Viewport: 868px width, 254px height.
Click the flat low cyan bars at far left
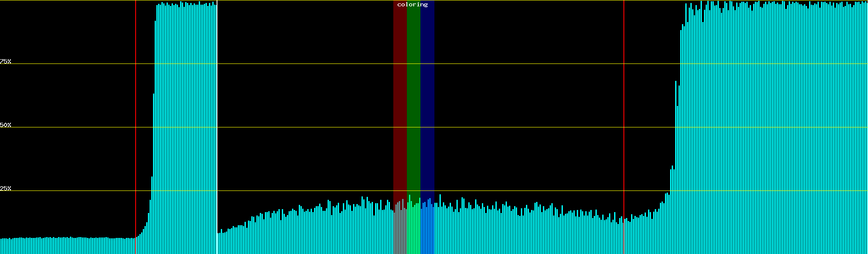tap(68, 246)
